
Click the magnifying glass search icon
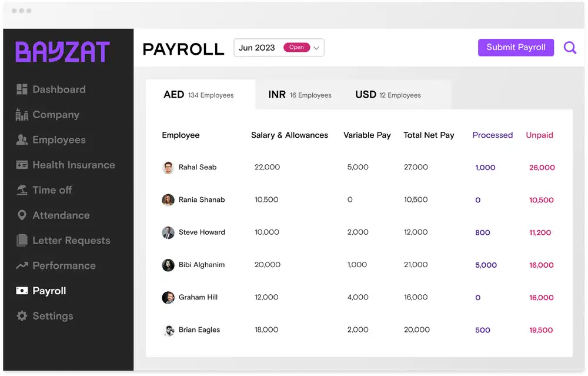click(x=569, y=48)
